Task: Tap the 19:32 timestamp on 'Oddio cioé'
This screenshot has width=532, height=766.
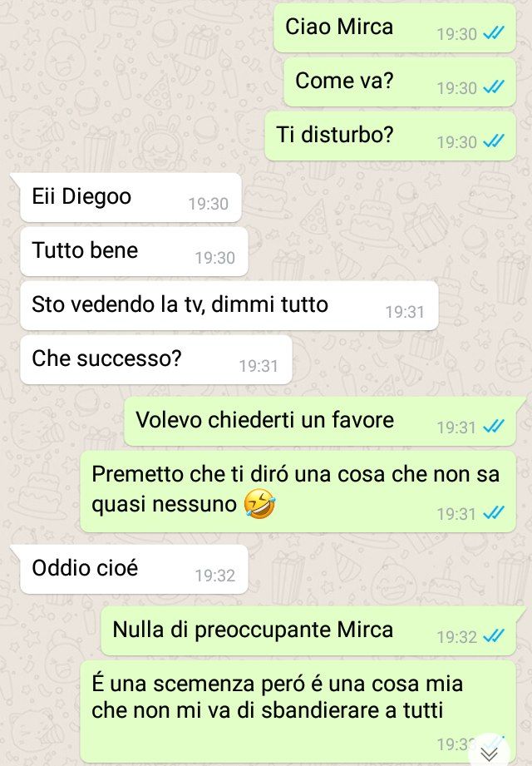Action: pyautogui.click(x=214, y=576)
